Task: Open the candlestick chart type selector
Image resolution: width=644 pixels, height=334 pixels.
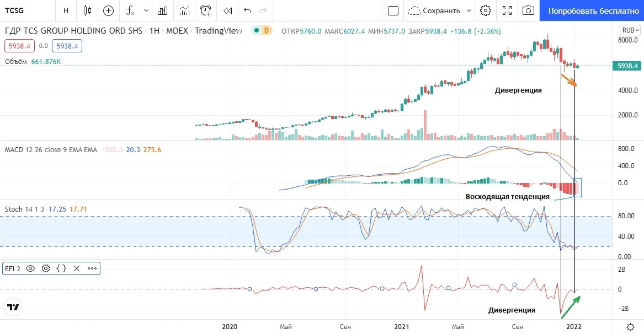Action: point(87,10)
